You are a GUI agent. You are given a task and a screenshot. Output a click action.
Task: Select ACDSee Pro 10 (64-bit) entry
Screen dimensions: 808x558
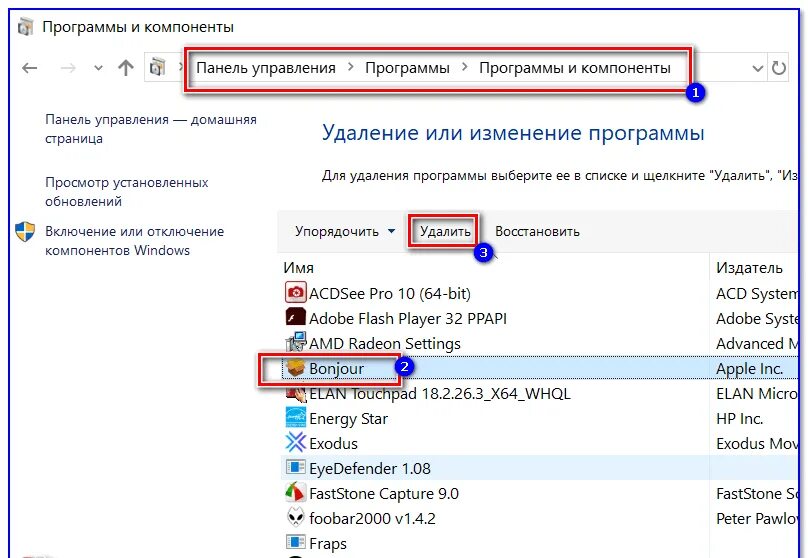click(x=390, y=293)
